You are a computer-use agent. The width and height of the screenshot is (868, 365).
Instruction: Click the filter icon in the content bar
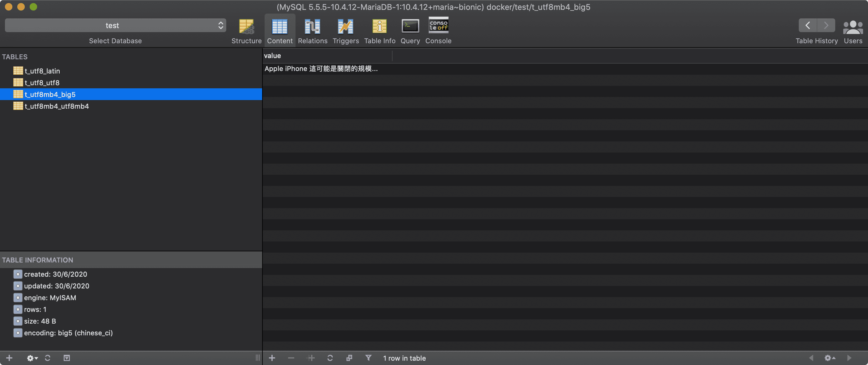[x=369, y=358]
